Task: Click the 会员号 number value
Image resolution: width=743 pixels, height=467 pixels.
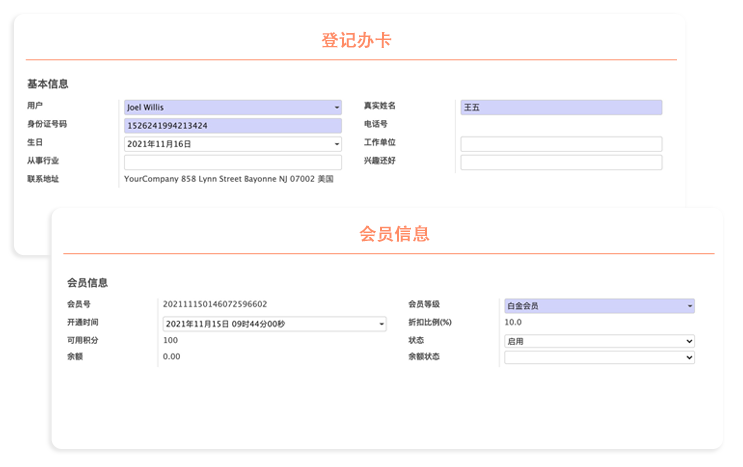Action: (215, 304)
